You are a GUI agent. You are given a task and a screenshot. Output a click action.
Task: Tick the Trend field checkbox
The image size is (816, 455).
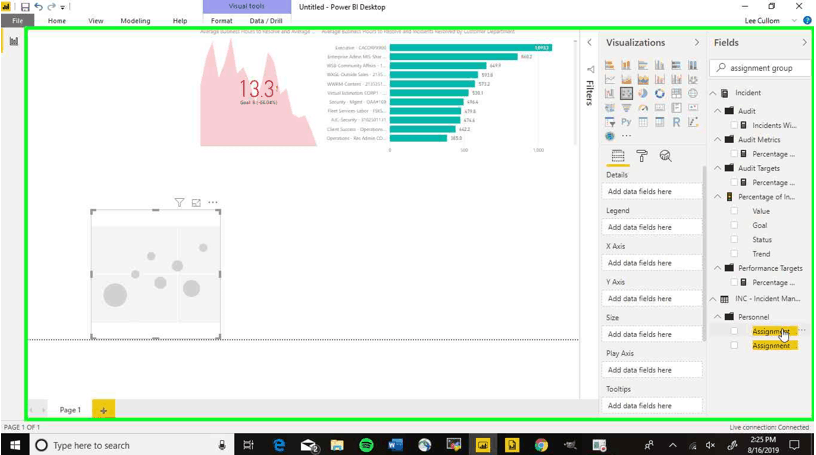click(x=734, y=254)
